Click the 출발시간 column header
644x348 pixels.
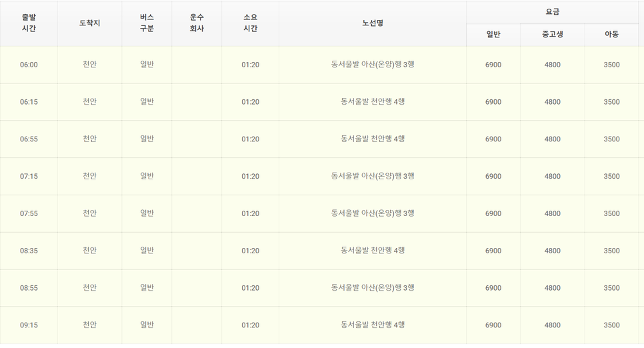tap(29, 23)
